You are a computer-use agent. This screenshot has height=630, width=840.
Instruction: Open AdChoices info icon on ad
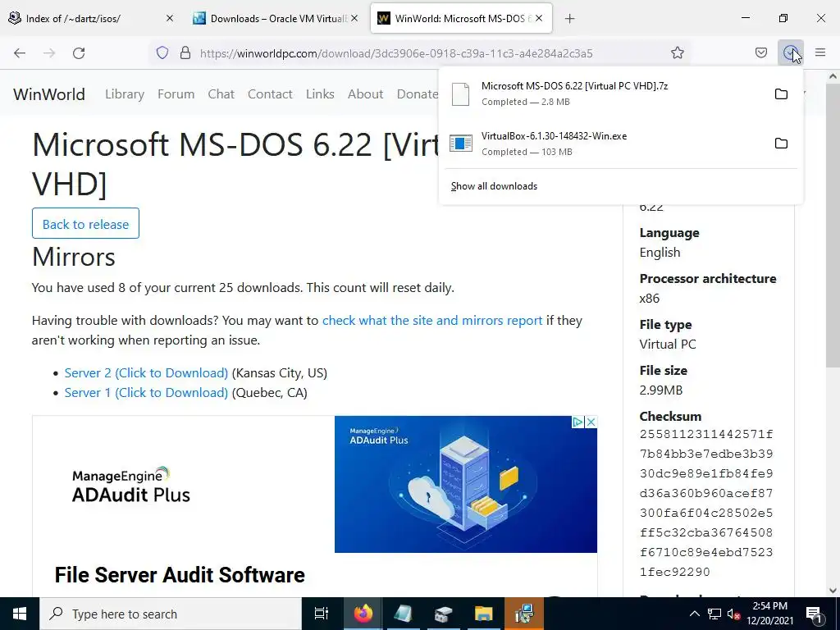point(578,422)
